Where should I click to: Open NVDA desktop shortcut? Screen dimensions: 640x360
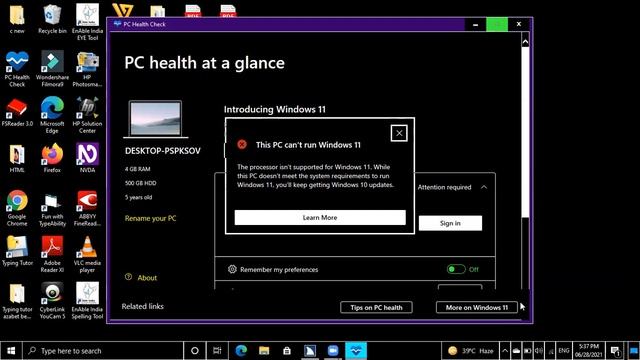click(87, 159)
